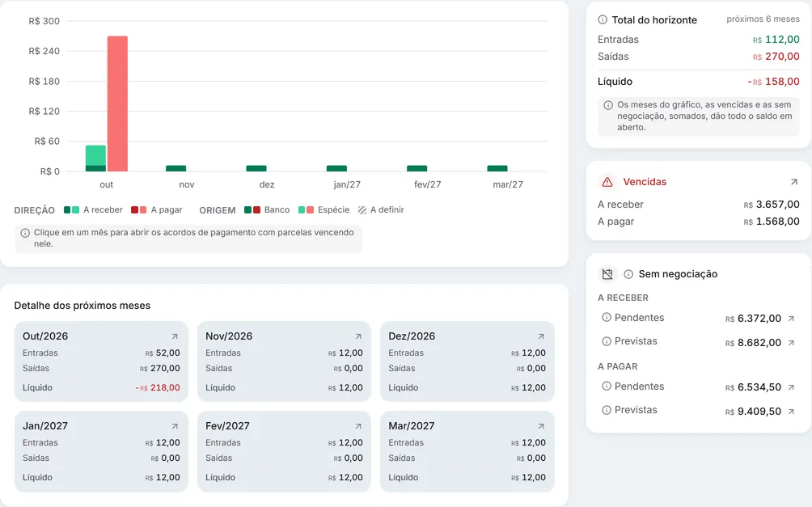The image size is (812, 507).
Task: Select the green 'jan/27' bar in chart
Action: coord(336,168)
